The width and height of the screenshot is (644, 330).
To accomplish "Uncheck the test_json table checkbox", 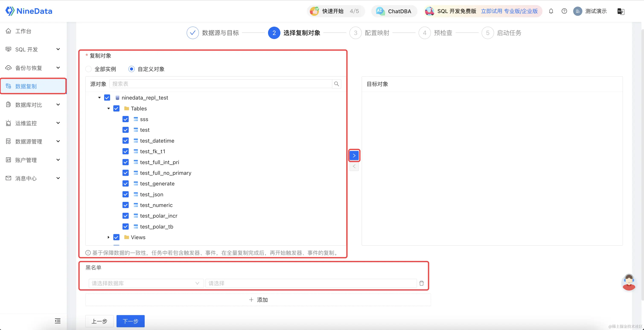I will (x=126, y=194).
